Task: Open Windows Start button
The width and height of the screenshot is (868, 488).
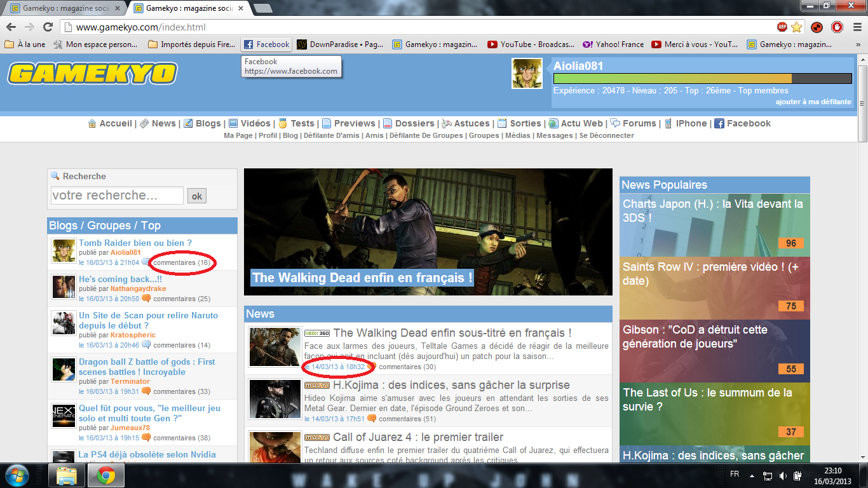Action: click(x=17, y=475)
